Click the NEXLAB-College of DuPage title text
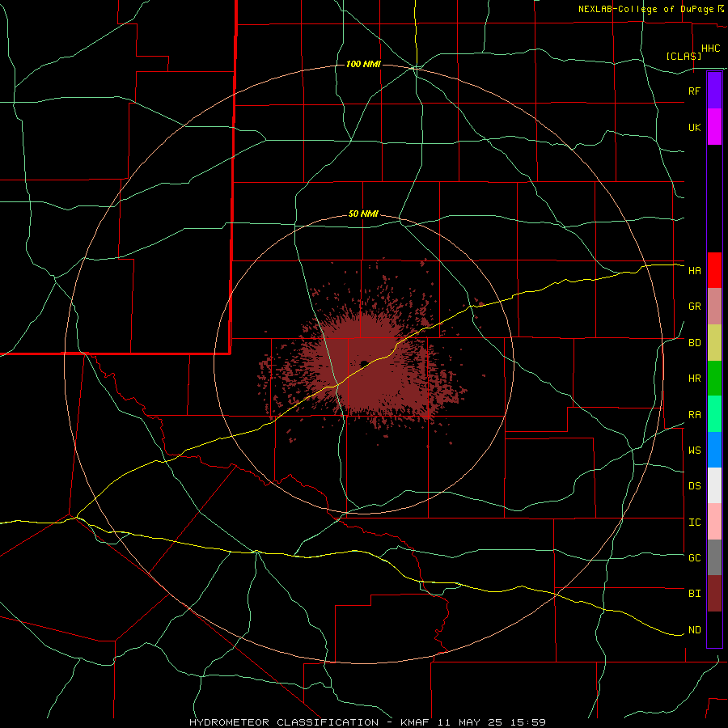 pos(646,9)
